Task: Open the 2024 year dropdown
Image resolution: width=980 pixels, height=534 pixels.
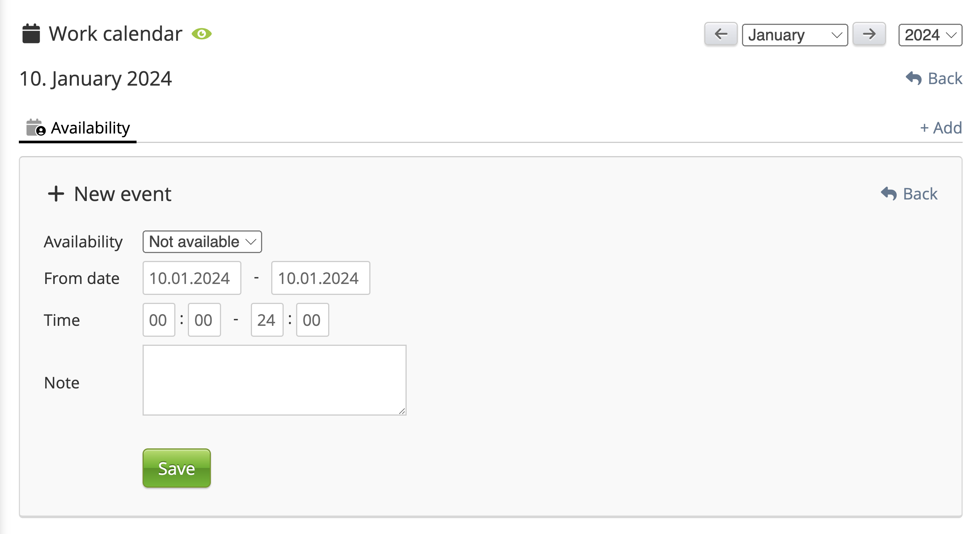Action: click(x=930, y=35)
